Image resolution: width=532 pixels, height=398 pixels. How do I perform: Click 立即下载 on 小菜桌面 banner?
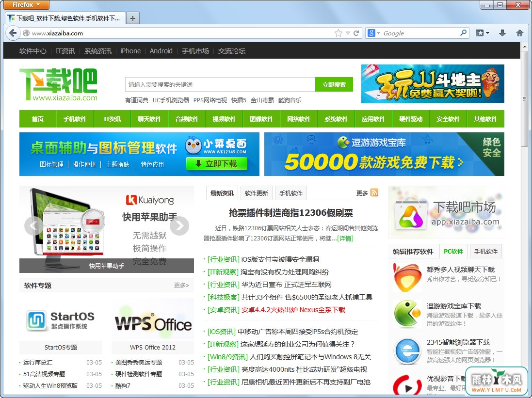(x=217, y=163)
